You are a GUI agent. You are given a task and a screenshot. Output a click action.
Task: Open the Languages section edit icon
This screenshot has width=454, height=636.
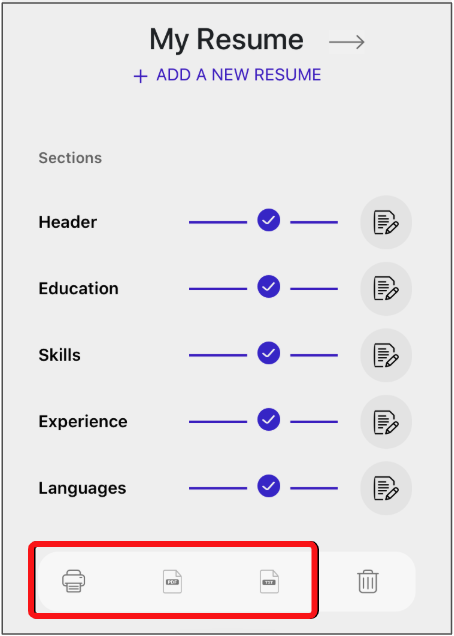pyautogui.click(x=386, y=488)
